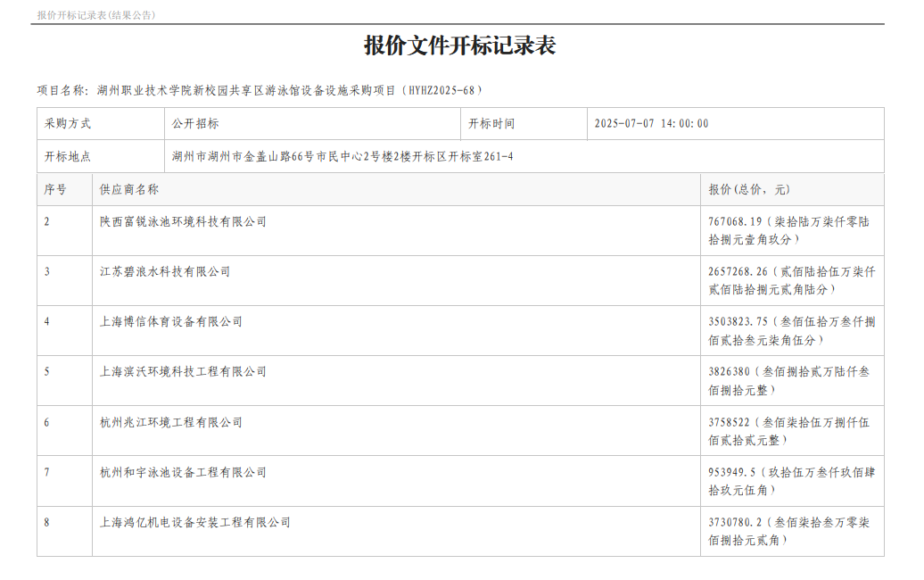Click the 供应商名称 column header
Screen dimensions: 924x580
point(396,189)
